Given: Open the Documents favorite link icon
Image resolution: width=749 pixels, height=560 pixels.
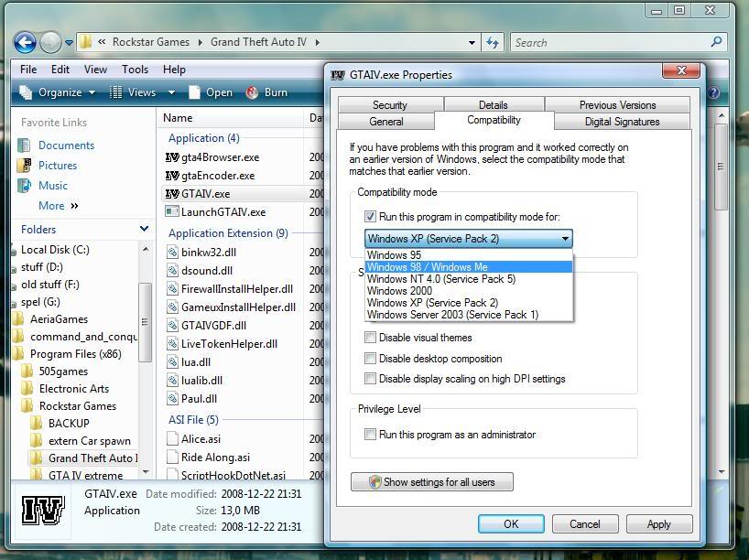Looking at the screenshot, I should [24, 145].
